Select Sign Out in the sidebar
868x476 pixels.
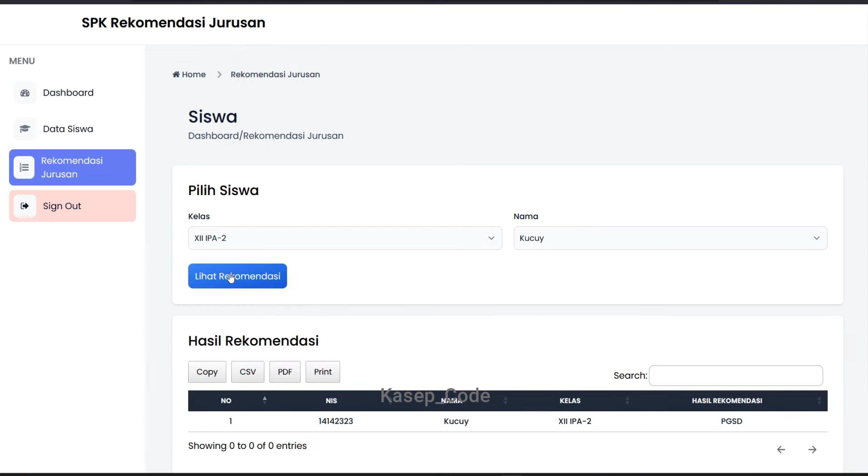pos(72,206)
